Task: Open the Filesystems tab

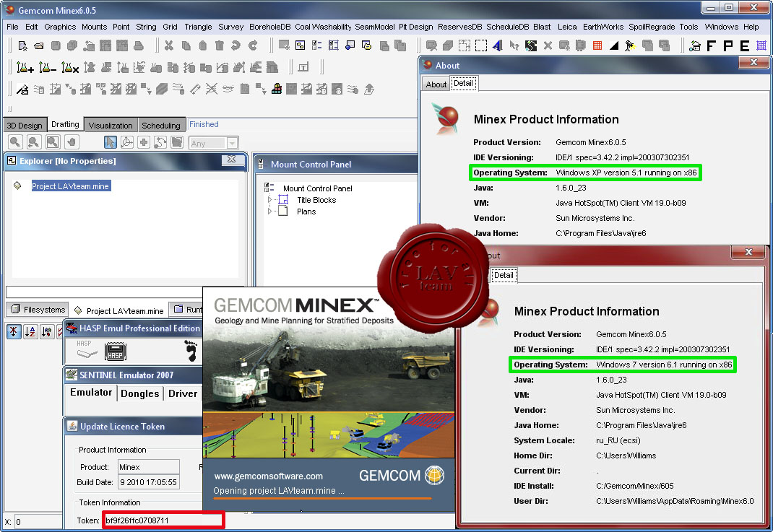Action: 38,310
